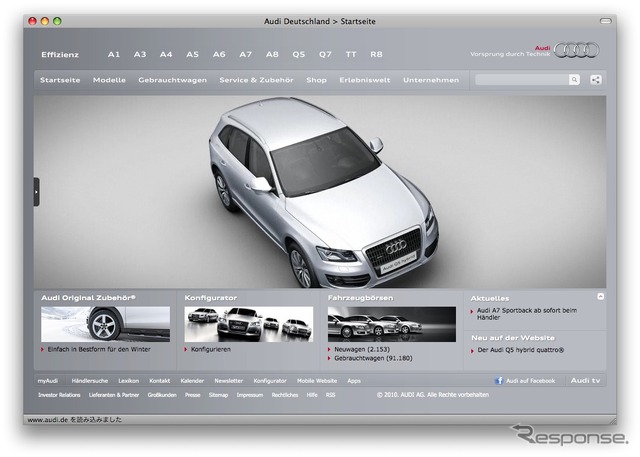Open Impressum footer link
Image resolution: width=640 pixels, height=457 pixels.
(250, 395)
